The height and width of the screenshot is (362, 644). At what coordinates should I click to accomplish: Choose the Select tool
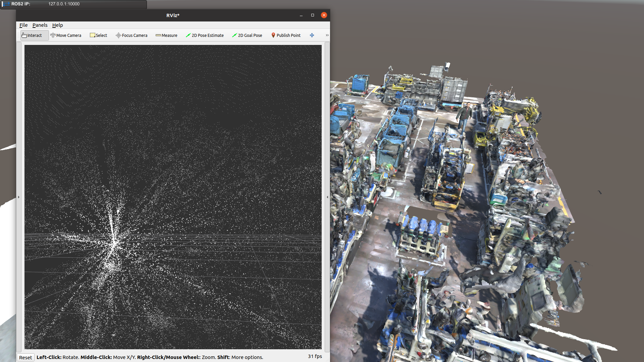click(98, 35)
